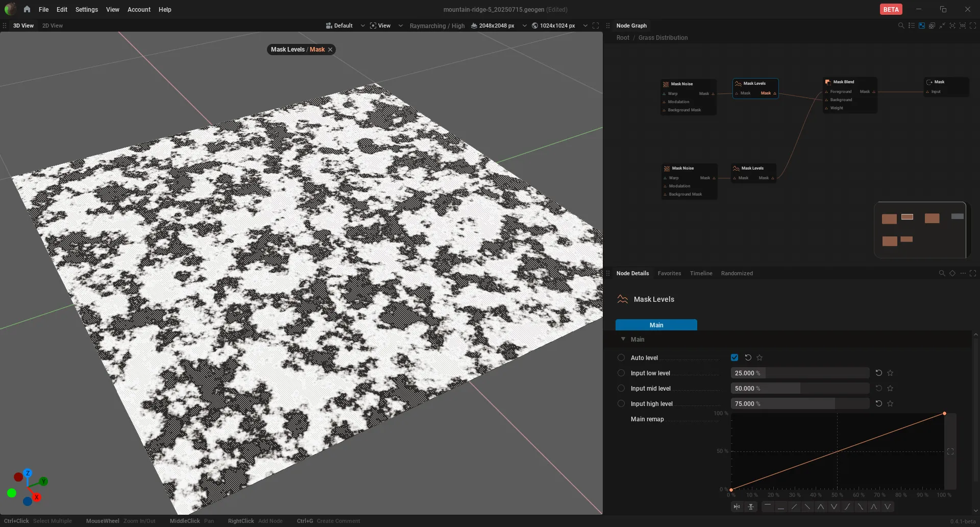The image size is (980, 527).
Task: Open the Node Details more options menu
Action: (x=963, y=273)
